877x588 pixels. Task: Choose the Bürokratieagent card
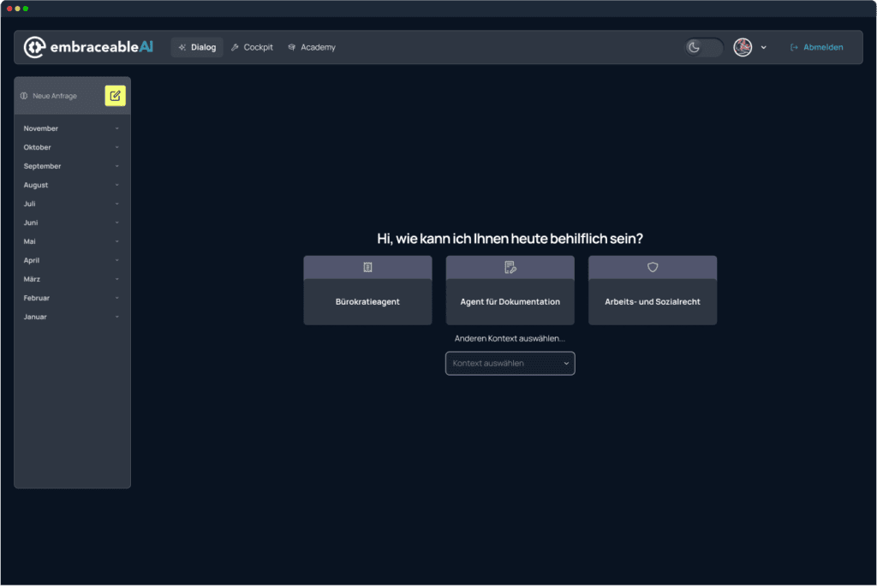(367, 301)
